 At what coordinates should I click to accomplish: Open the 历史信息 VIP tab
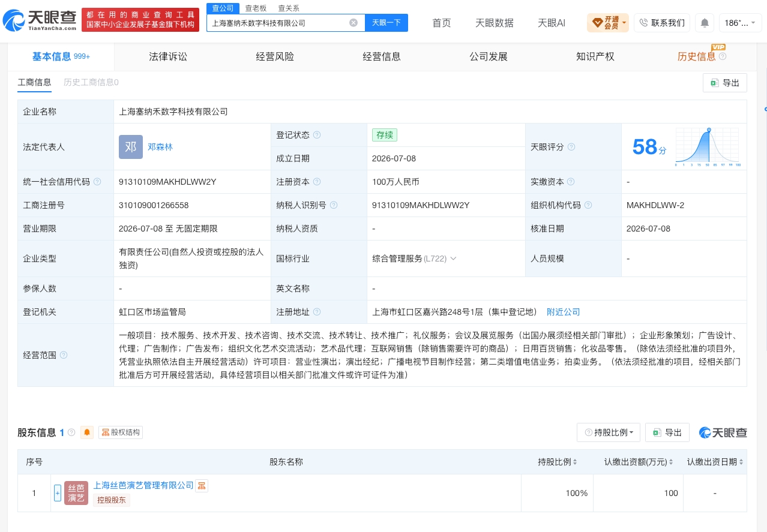pos(696,56)
